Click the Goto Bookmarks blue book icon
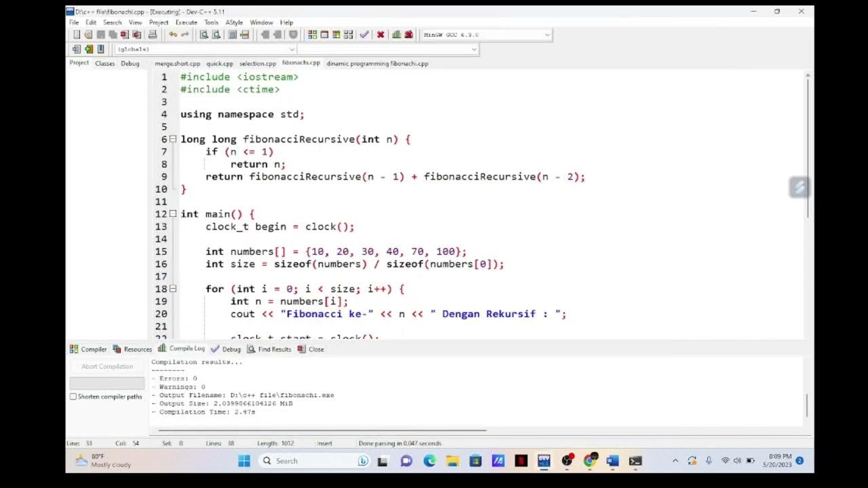 [100, 49]
